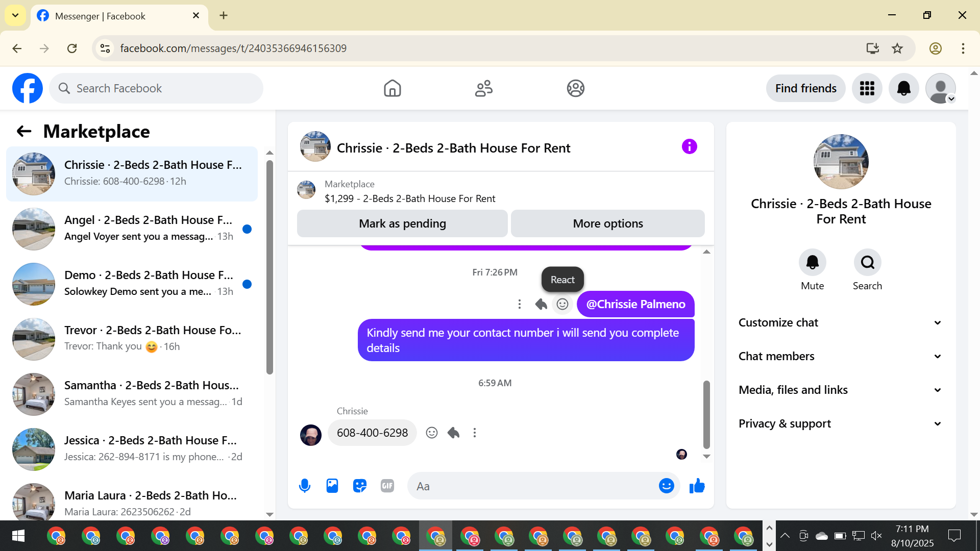Click the More options button
Screen dimensions: 980x551
[607, 223]
